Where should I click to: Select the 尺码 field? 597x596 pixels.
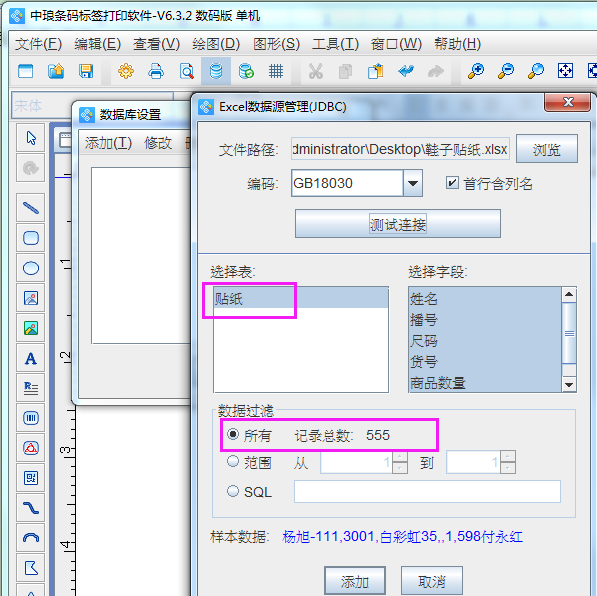[485, 340]
